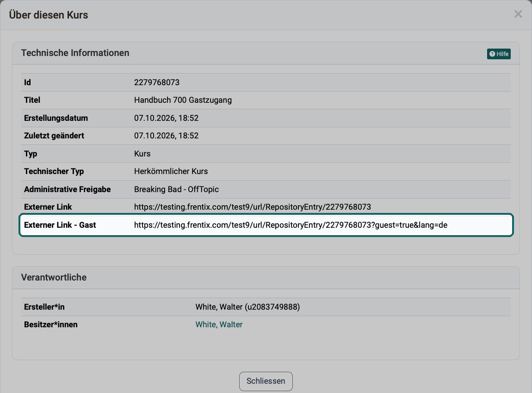Click the Besitzer*innen row label
This screenshot has width=532, height=393.
click(51, 324)
